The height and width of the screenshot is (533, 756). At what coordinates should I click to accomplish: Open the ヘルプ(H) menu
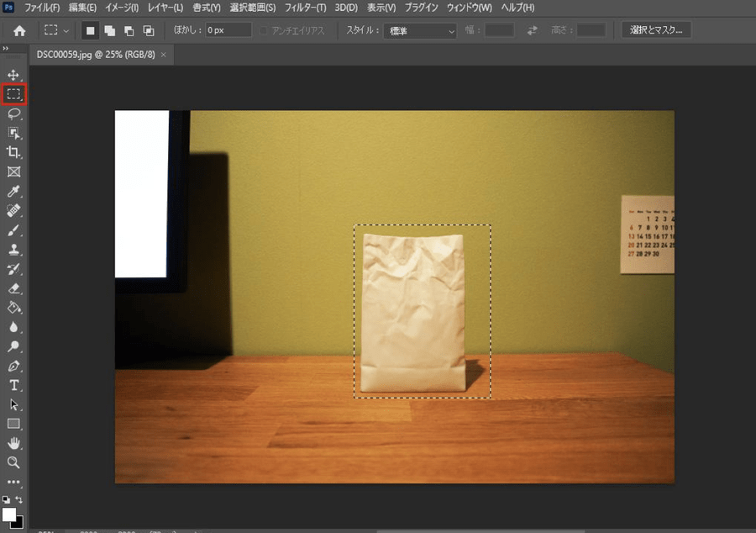click(517, 8)
